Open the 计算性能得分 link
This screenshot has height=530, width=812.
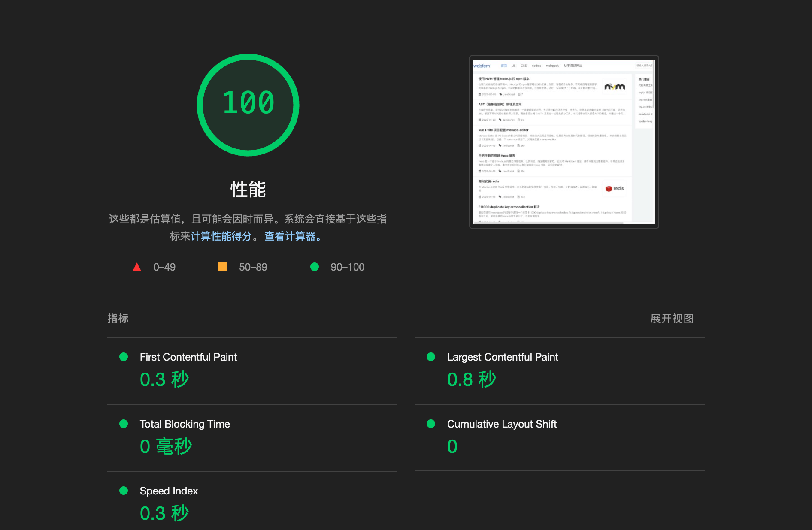click(x=221, y=236)
